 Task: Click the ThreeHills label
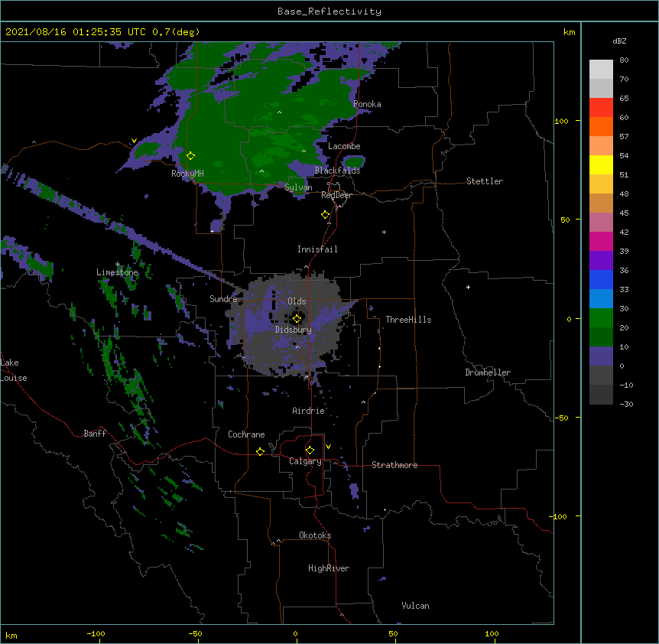pyautogui.click(x=408, y=320)
